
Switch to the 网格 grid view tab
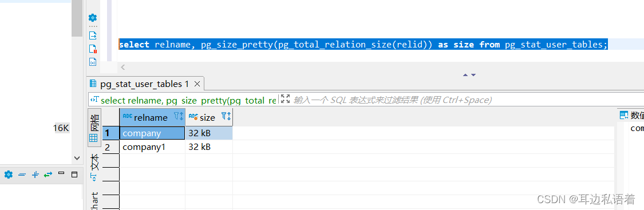point(94,128)
